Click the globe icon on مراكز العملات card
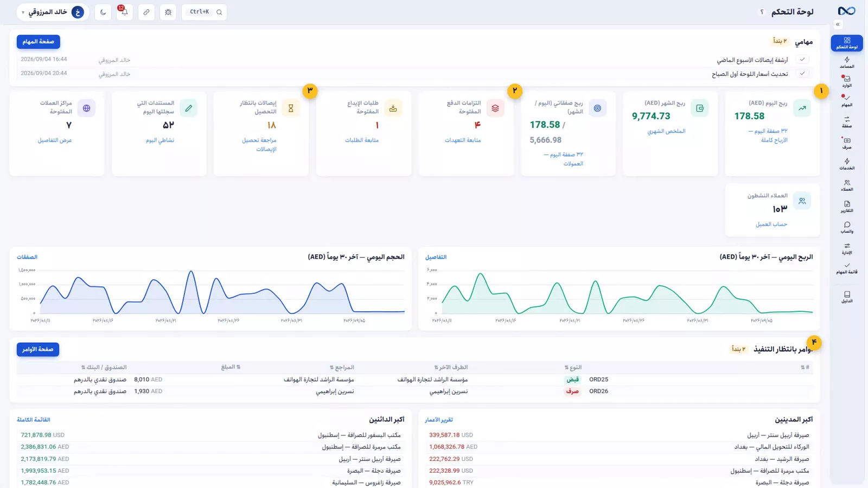 [x=86, y=108]
